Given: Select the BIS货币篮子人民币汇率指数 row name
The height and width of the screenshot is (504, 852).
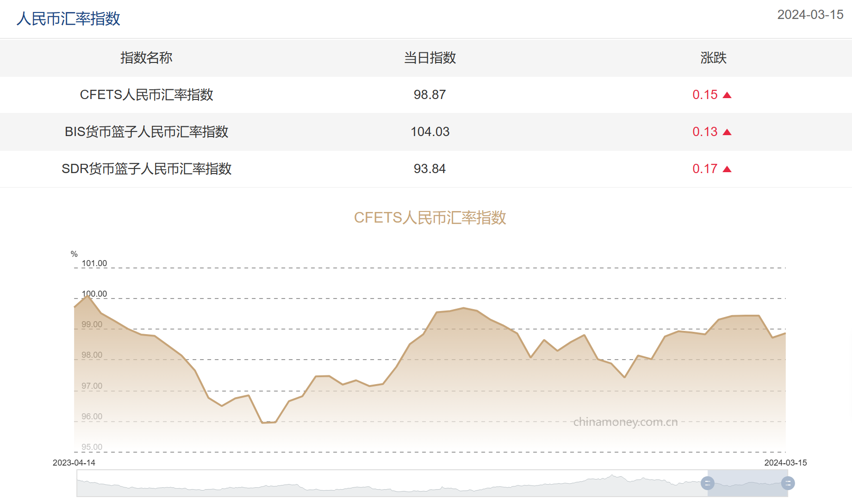Looking at the screenshot, I should pyautogui.click(x=146, y=132).
